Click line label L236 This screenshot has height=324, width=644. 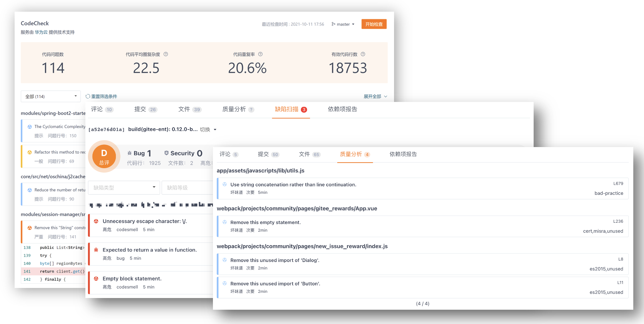(618, 221)
